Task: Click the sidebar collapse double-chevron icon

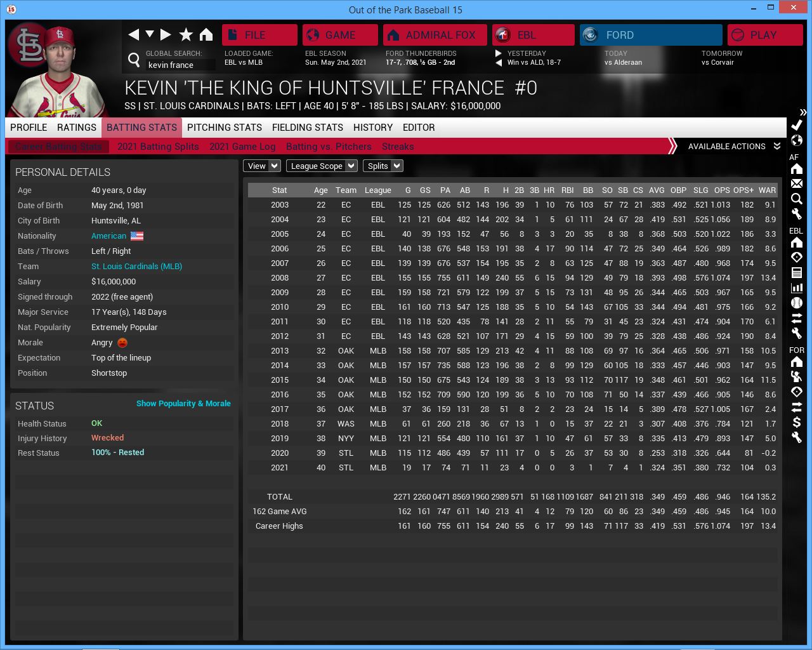Action: tap(802, 112)
